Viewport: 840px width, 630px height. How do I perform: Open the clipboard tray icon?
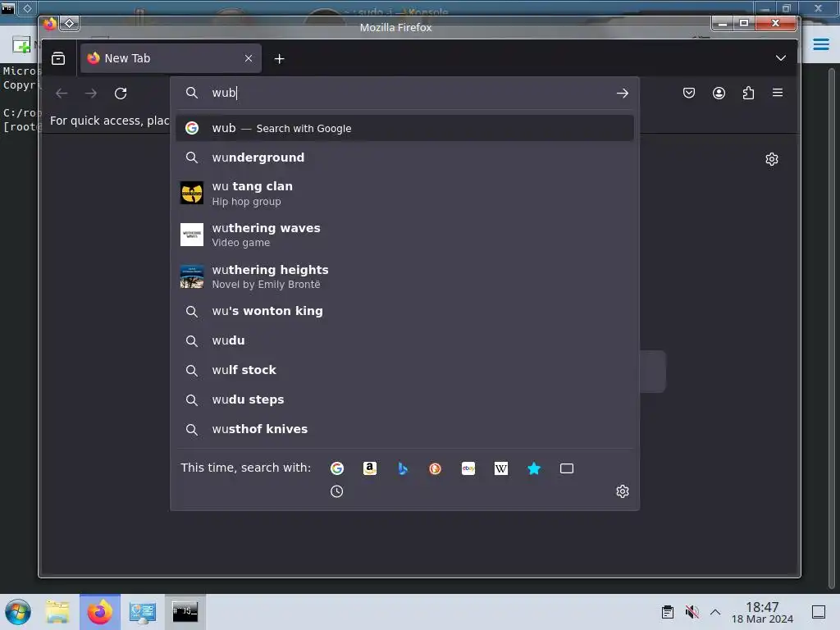[x=668, y=612]
